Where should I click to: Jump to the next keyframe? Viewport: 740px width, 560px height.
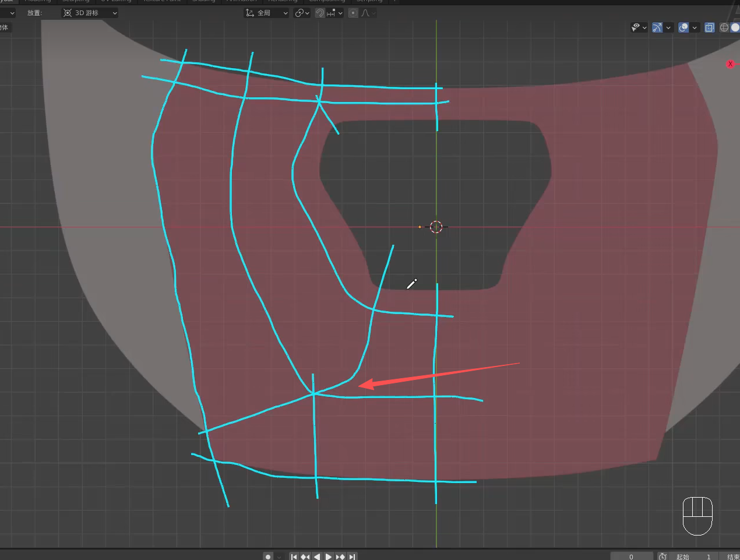pyautogui.click(x=340, y=557)
